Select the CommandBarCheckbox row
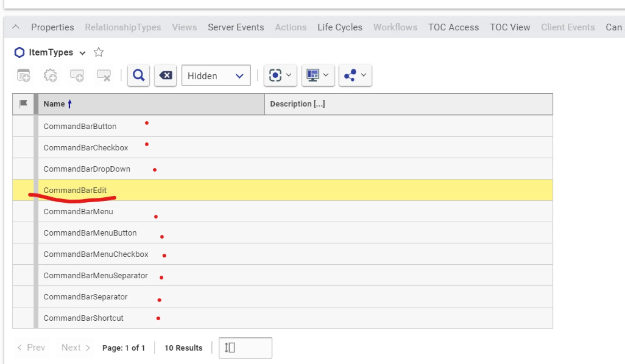Viewport: 625px width, 364px height. (x=283, y=148)
